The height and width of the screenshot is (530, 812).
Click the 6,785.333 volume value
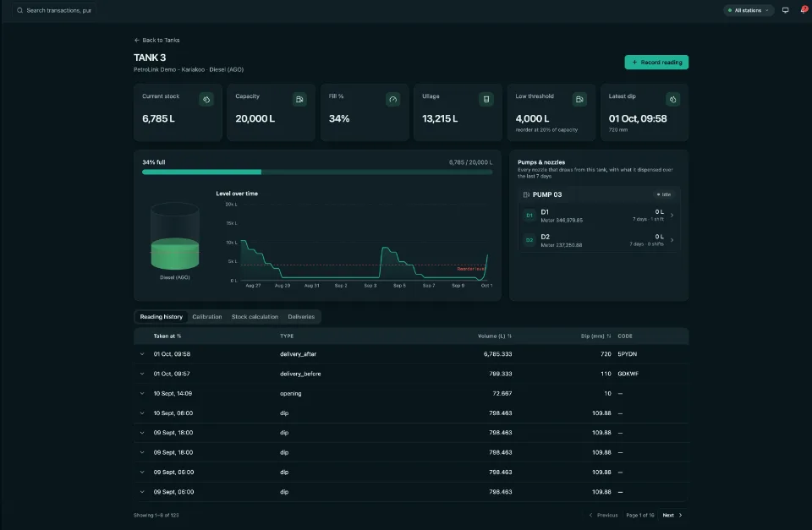[497, 354]
